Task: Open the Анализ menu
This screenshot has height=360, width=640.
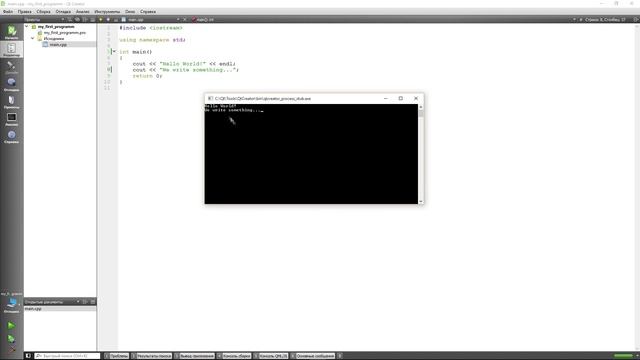Action: (x=82, y=12)
